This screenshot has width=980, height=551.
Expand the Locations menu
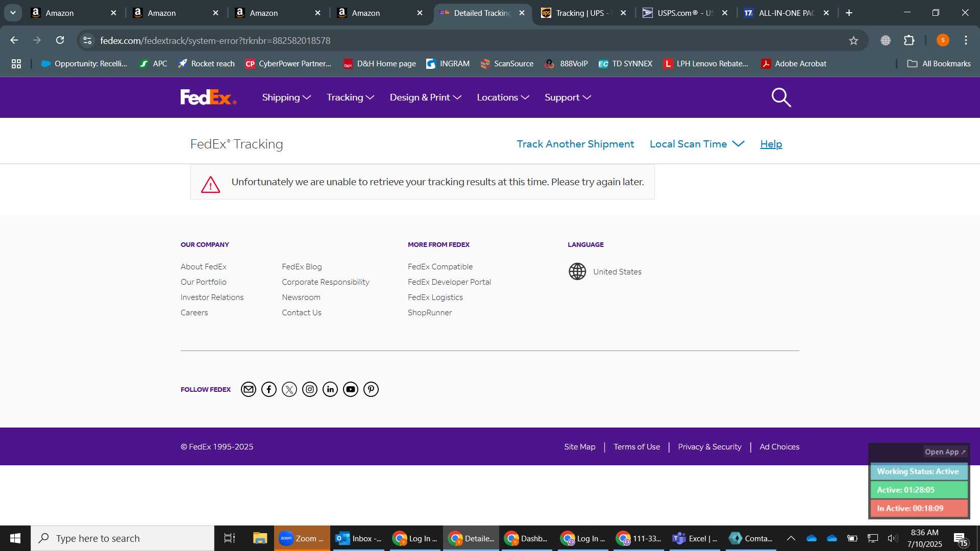(x=503, y=97)
